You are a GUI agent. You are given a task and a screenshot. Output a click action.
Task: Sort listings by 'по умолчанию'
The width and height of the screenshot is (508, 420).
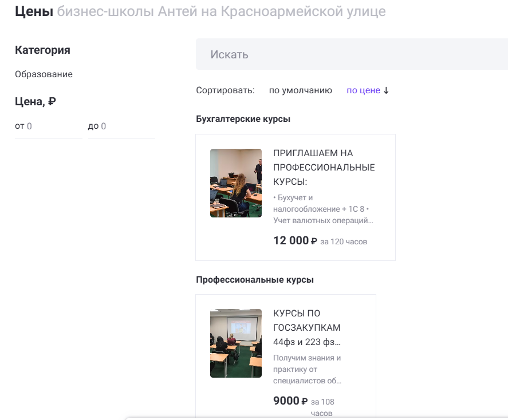[300, 90]
